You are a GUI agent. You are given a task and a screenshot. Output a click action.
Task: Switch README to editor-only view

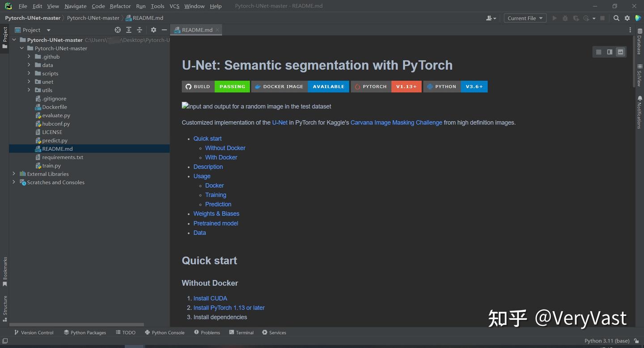598,52
